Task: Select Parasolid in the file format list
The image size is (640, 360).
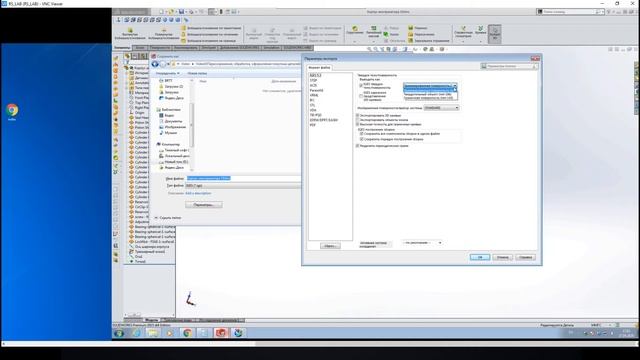Action: pos(316,90)
